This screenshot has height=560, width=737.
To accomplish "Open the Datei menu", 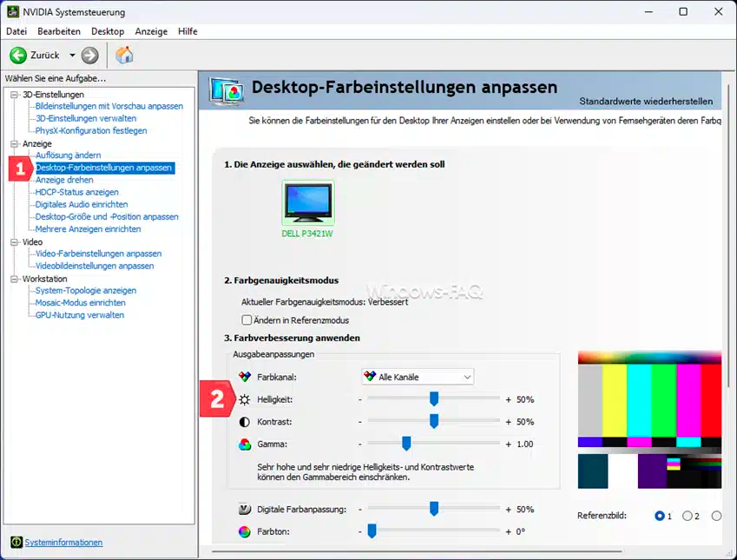I will tap(16, 31).
